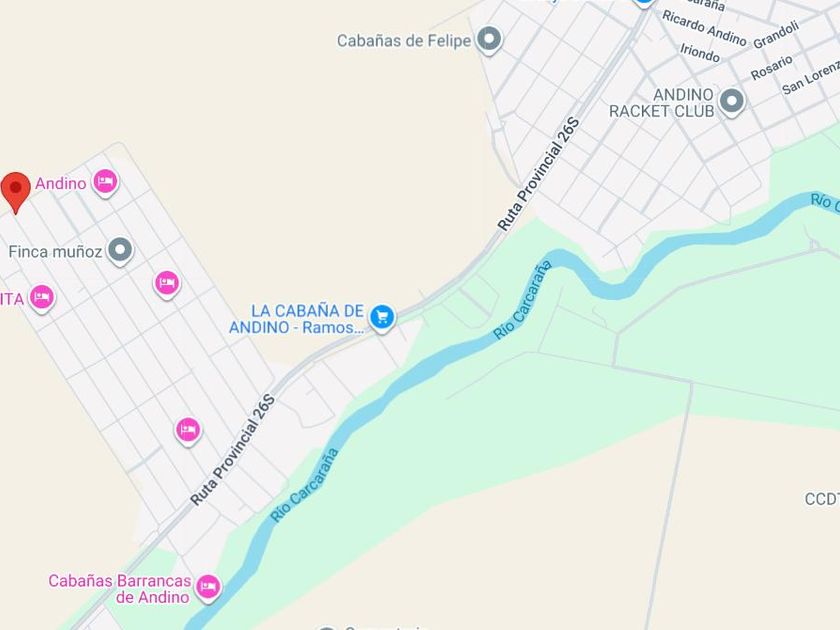The width and height of the screenshot is (840, 630).
Task: Click the Cabañas Barrancas de Andino label
Action: coord(119,589)
